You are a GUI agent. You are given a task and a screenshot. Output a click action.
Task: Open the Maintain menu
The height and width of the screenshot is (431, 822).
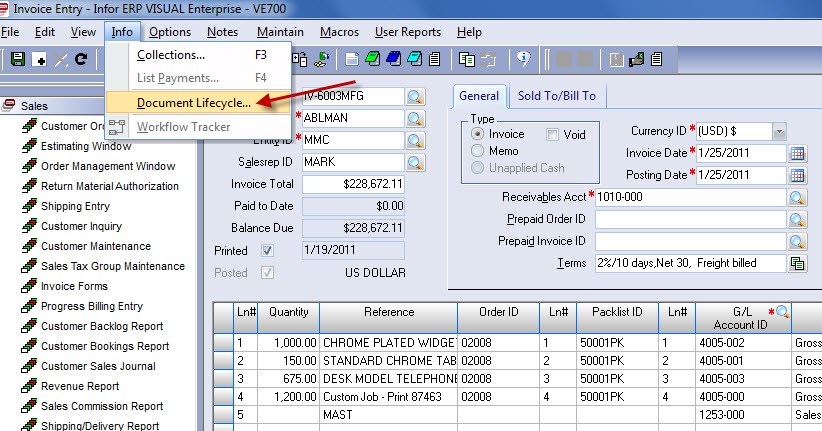pos(280,32)
